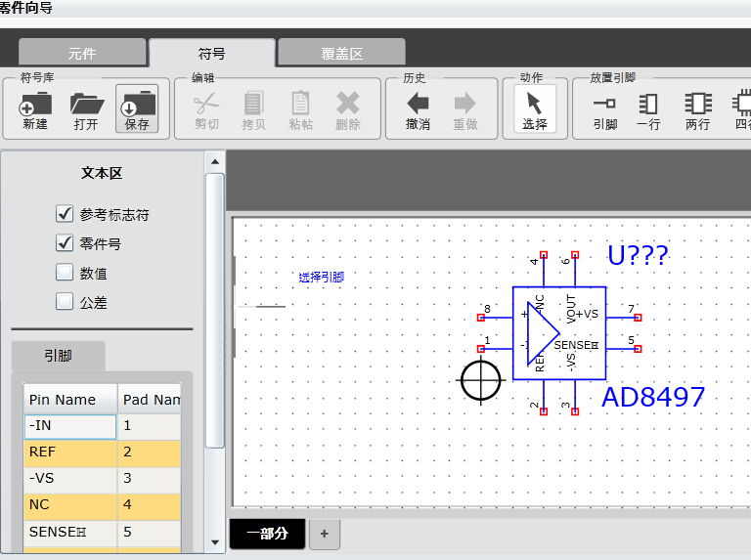Add a new part with plus tab

pos(325,534)
